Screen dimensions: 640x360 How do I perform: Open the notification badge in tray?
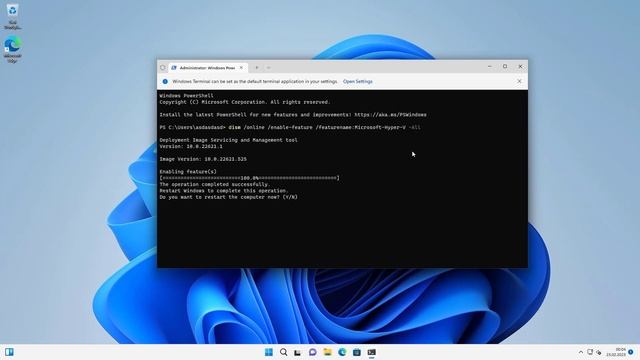(x=631, y=352)
